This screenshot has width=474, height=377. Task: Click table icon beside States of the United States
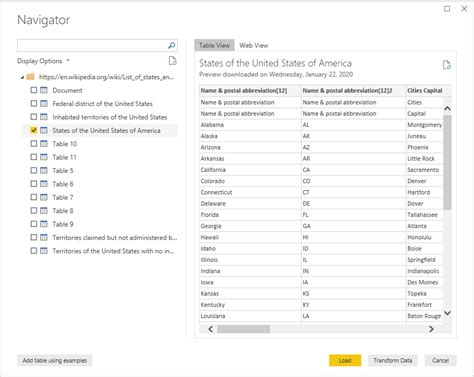tap(44, 130)
